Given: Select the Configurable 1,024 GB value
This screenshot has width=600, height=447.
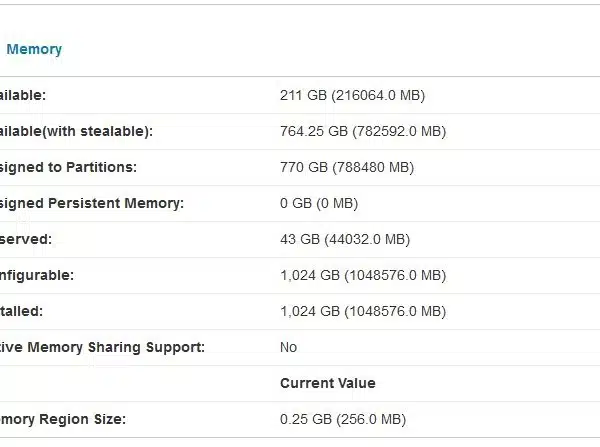Looking at the screenshot, I should click(x=363, y=275).
